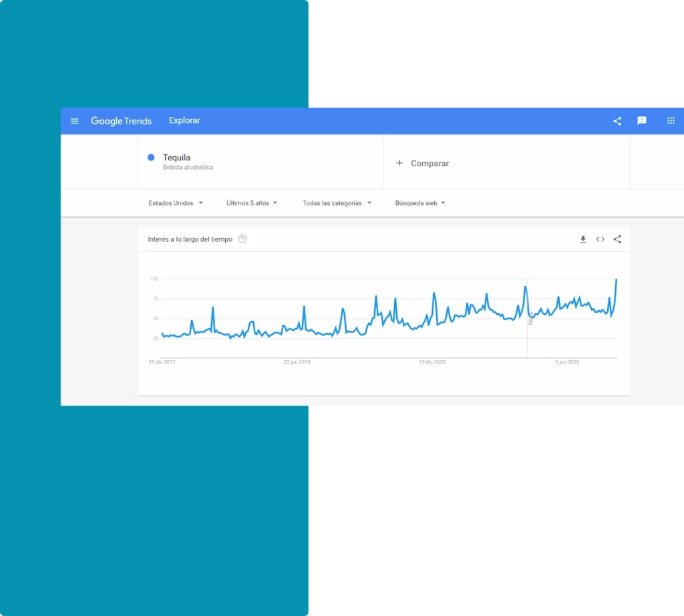Share the interest over time chart

pyautogui.click(x=617, y=239)
